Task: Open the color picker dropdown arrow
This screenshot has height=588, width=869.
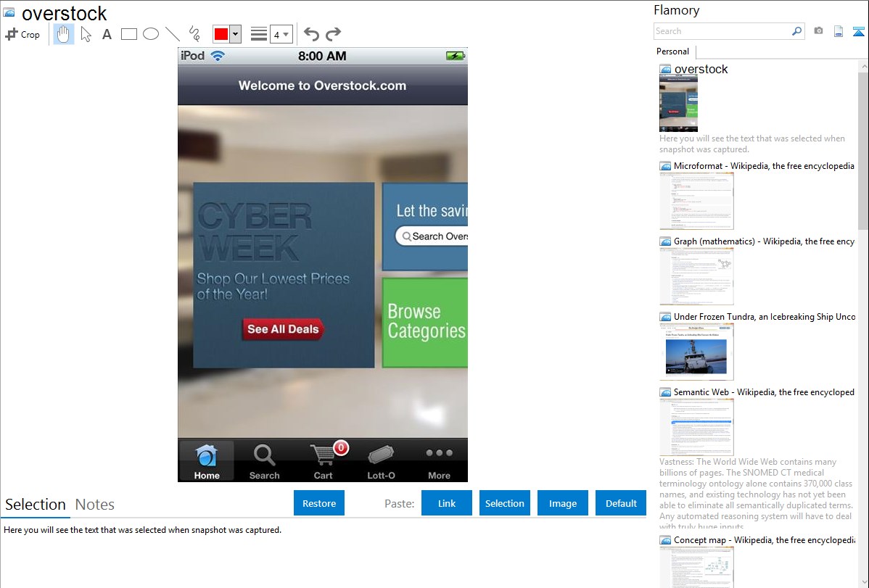Action: coord(236,34)
